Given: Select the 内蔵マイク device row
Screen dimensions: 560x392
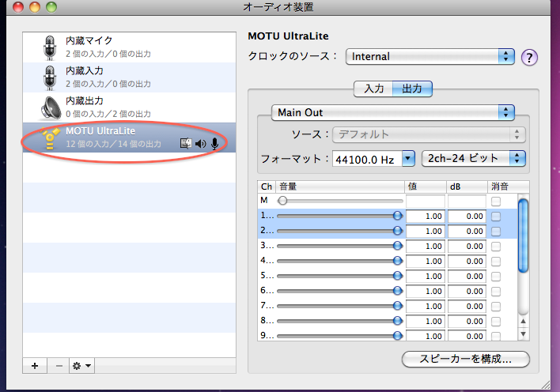Looking at the screenshot, I should [x=129, y=47].
